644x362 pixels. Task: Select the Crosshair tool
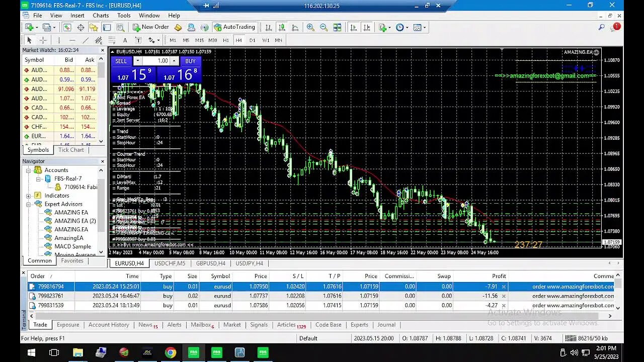pyautogui.click(x=43, y=40)
